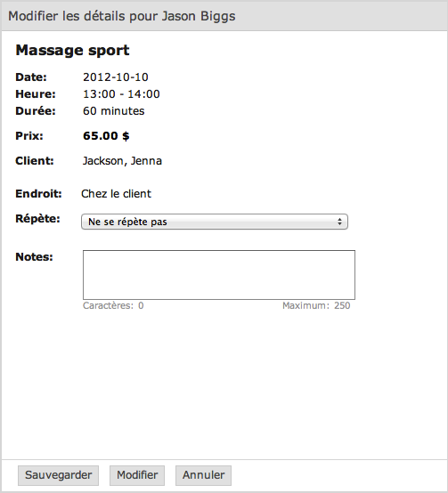Click the '60 minutes' duration text

point(114,111)
